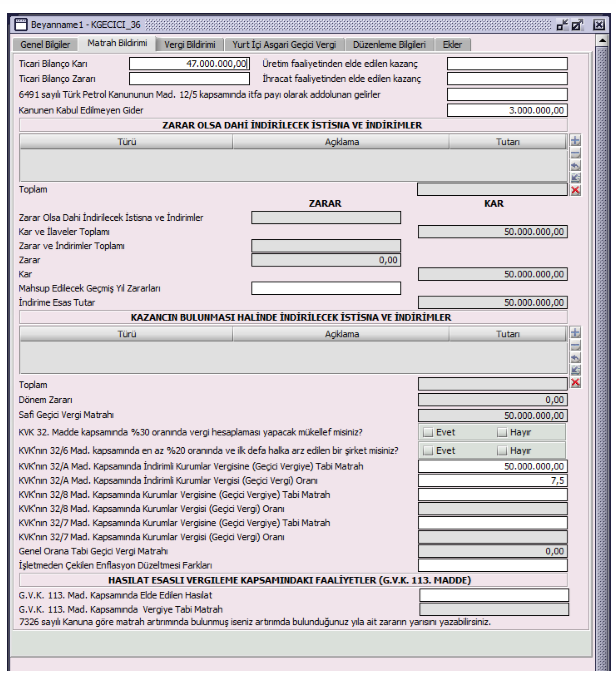Go to the Ekler tab
This screenshot has height=677, width=616.
pyautogui.click(x=452, y=44)
